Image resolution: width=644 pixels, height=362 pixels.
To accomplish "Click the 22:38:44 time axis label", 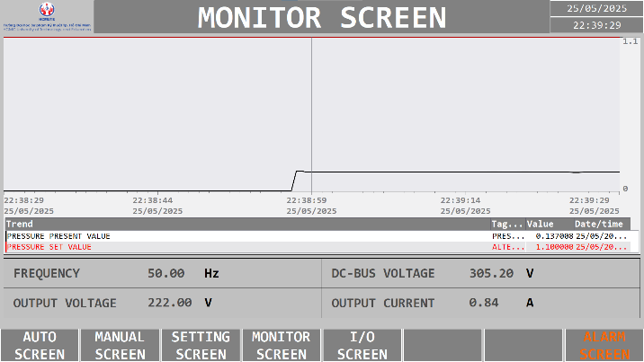I will [152, 200].
